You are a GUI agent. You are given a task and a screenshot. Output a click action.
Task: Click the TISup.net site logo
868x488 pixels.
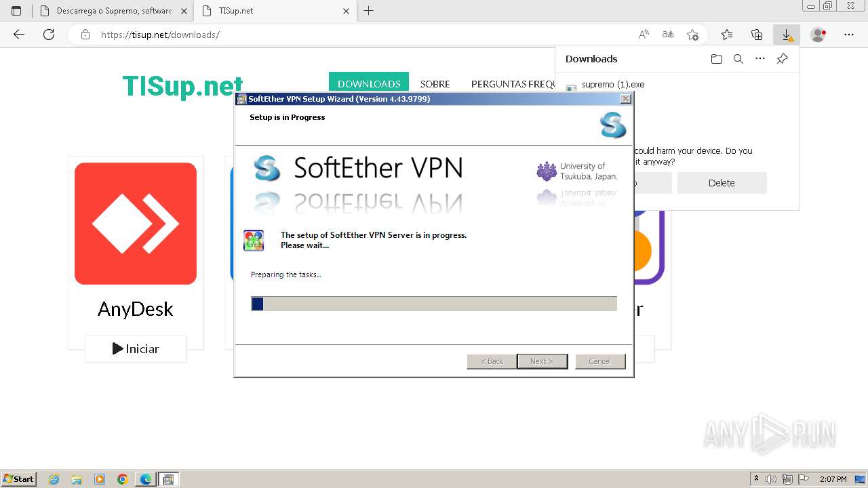pos(182,86)
